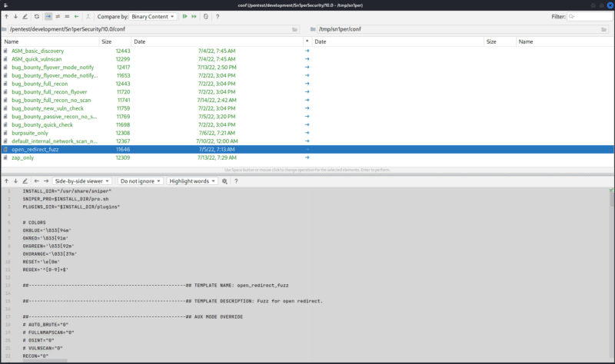
Task: Click the scroll-sync icon next to help in top toolbar
Action: pyautogui.click(x=206, y=16)
